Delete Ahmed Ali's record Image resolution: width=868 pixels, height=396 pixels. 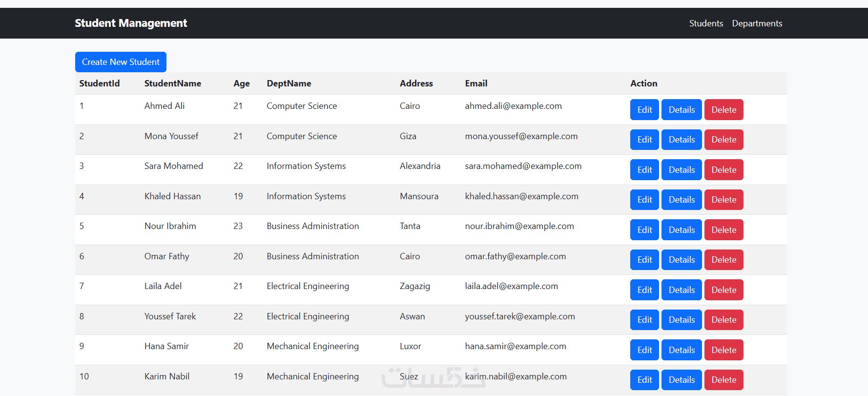click(x=723, y=109)
